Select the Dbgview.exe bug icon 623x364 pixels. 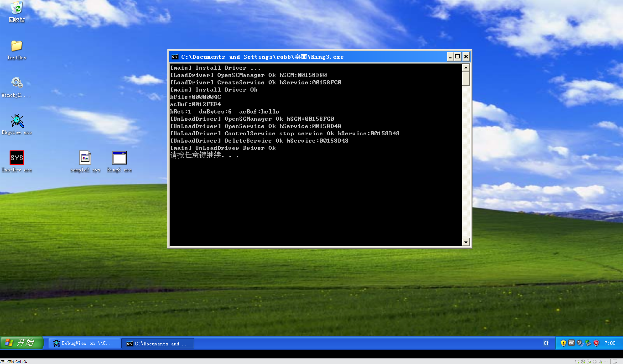(17, 121)
